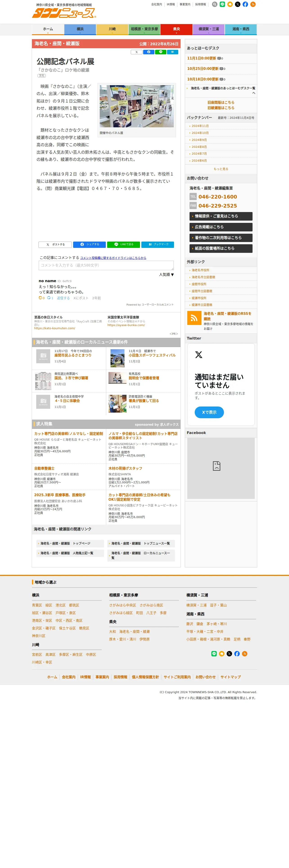Open 旧座間版はこちら link
The width and height of the screenshot is (289, 868).
[x=221, y=103]
